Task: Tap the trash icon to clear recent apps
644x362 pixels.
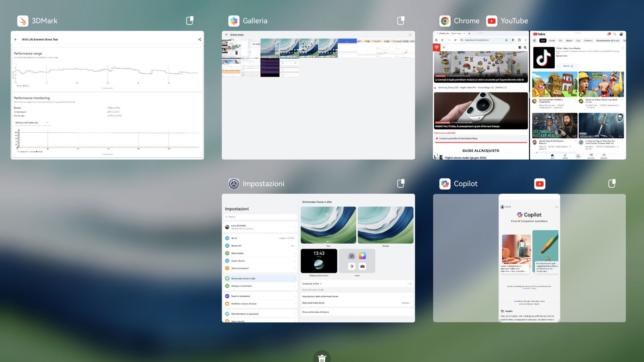Action: (x=322, y=358)
